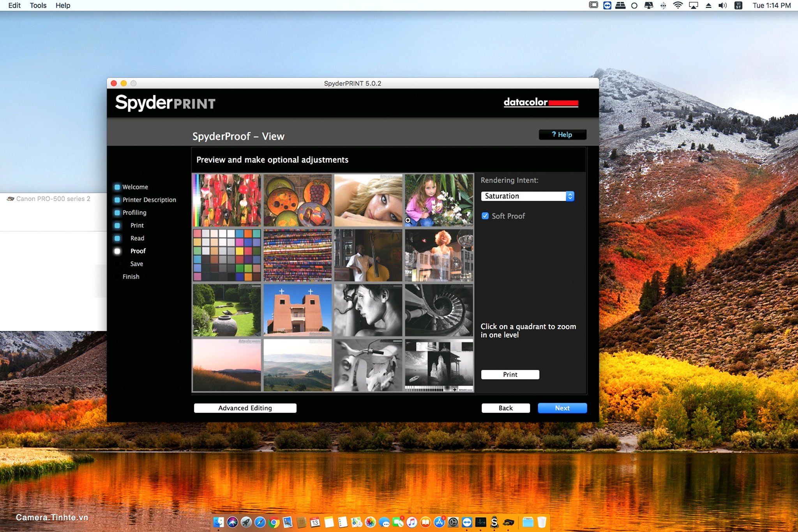
Task: Open Calendar app in the dock
Action: [315, 522]
